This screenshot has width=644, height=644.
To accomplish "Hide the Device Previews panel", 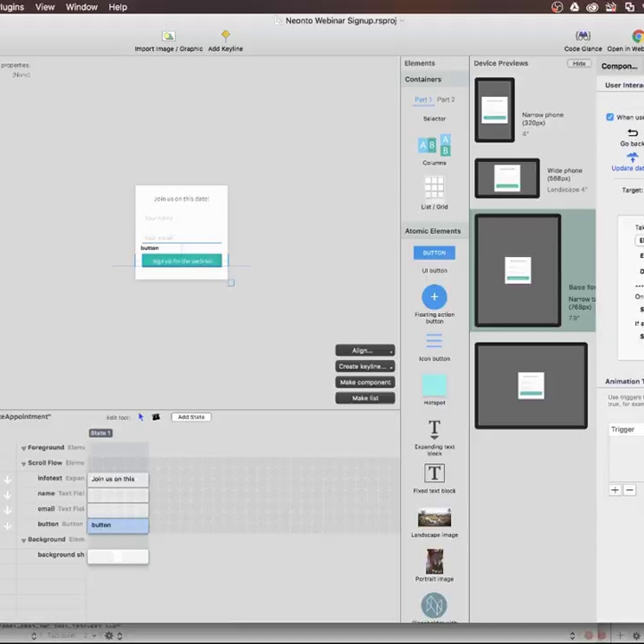I will tap(579, 64).
